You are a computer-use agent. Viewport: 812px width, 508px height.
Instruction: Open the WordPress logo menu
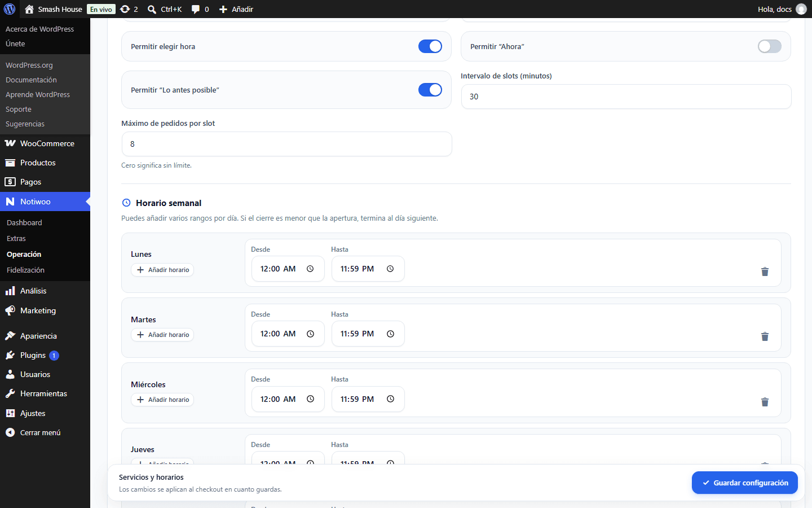pyautogui.click(x=10, y=9)
